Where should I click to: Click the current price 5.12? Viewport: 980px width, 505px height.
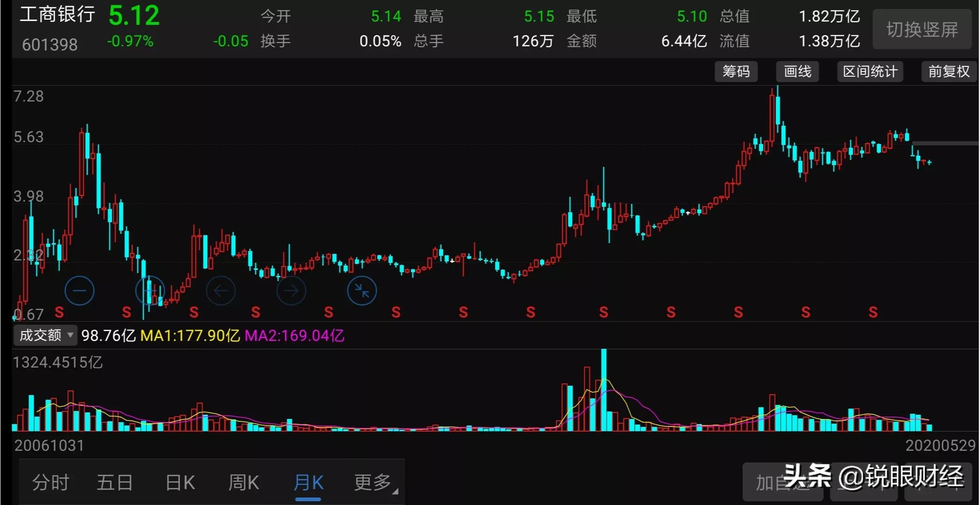click(x=134, y=15)
